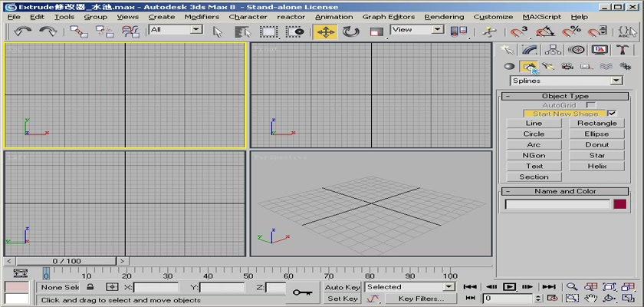Viewport: 644px width, 307px height.
Task: Open Select by Name dialog icon
Action: pyautogui.click(x=243, y=32)
